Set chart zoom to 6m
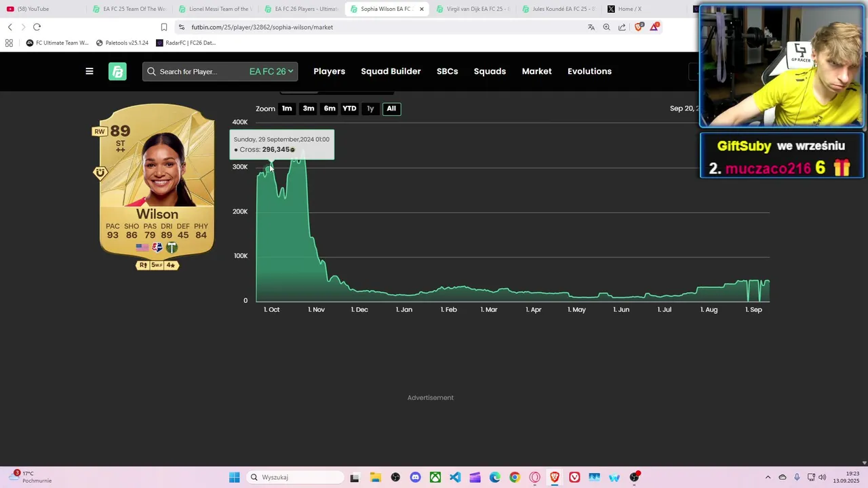Screen dimensions: 868x488 point(330,108)
